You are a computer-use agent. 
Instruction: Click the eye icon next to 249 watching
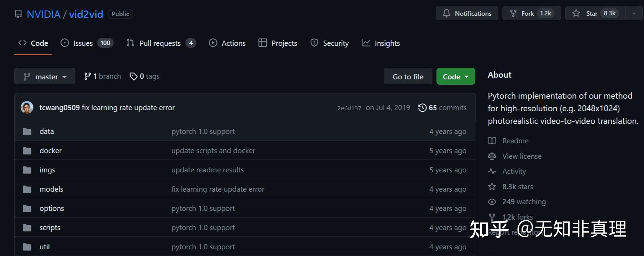(492, 202)
